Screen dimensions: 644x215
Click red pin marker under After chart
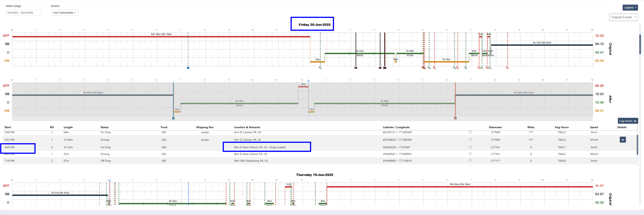455,118
